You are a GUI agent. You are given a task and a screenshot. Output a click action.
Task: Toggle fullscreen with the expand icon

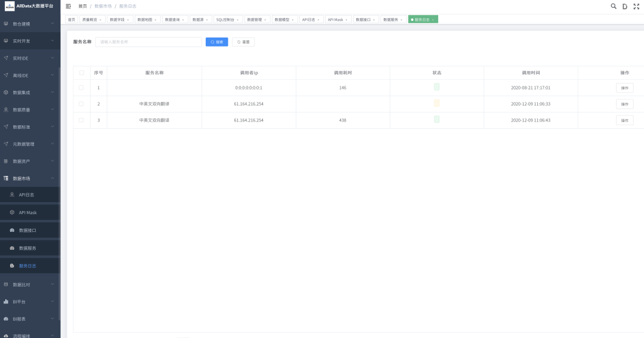pos(636,6)
